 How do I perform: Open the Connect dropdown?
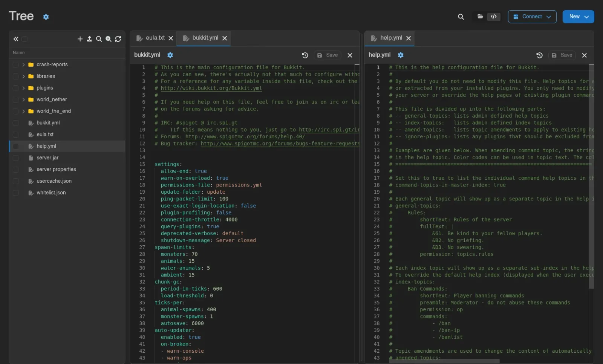coord(532,17)
